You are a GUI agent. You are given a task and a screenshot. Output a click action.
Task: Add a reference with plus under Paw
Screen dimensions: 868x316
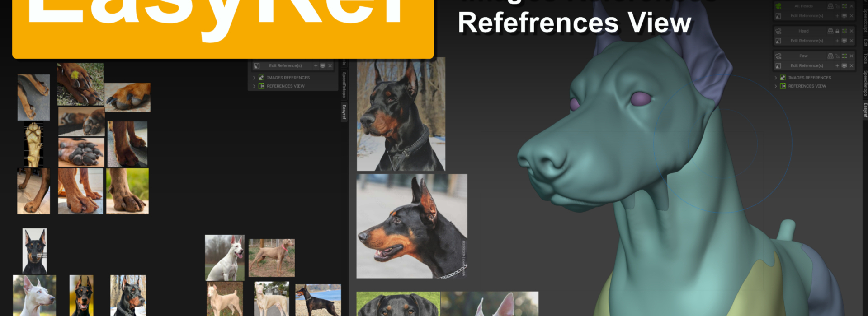point(837,65)
